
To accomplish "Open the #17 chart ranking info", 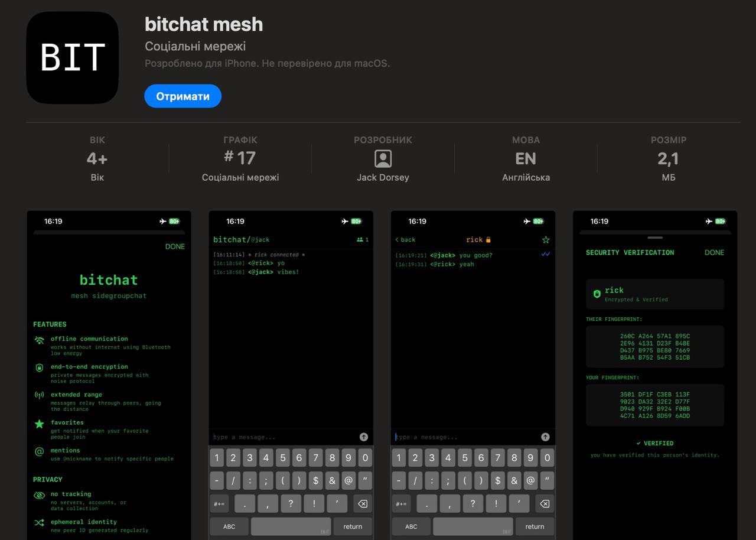I will pyautogui.click(x=240, y=158).
